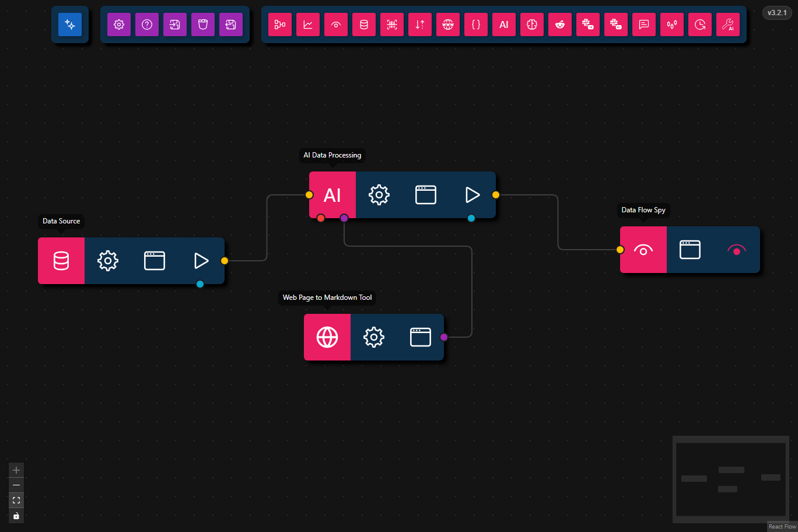Image resolution: width=798 pixels, height=532 pixels.
Task: Add a curly braces JSON node from the toolbar
Action: [x=476, y=24]
